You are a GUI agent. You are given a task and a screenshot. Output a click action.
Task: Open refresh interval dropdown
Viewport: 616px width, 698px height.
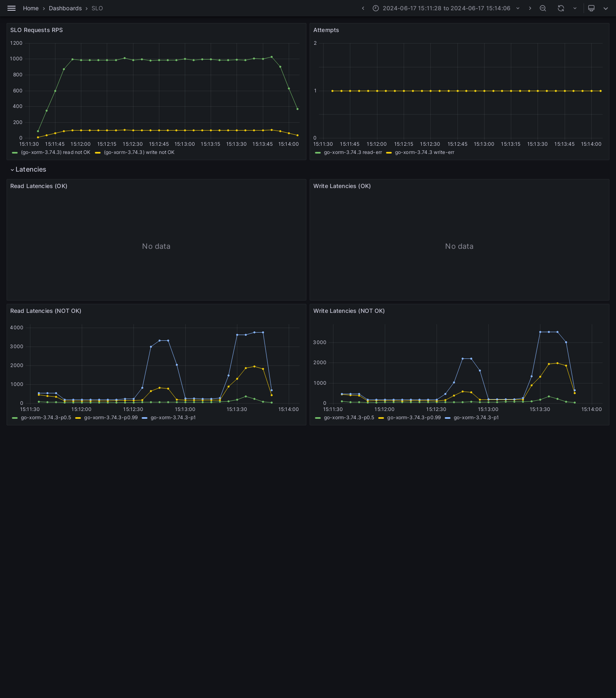575,8
